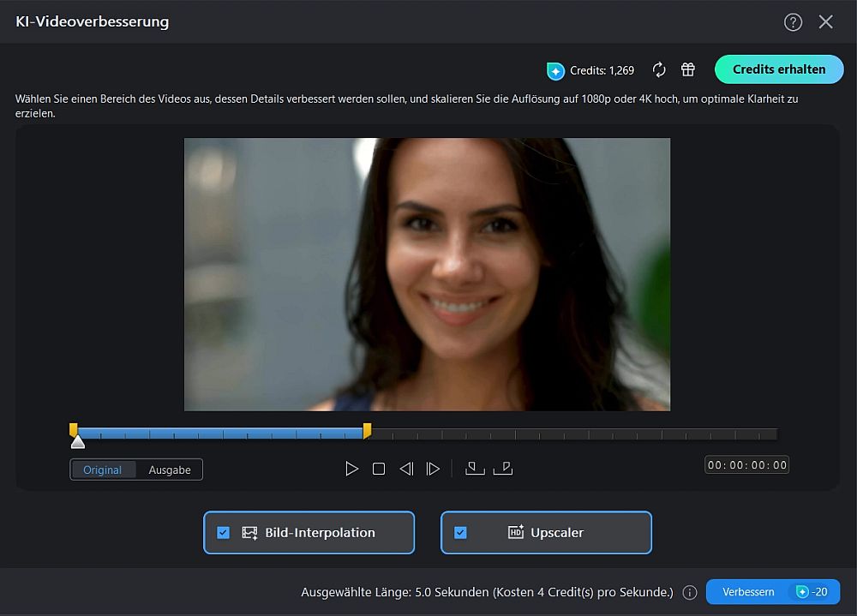Start enhancement with Verbessern button
This screenshot has width=857, height=616.
(747, 591)
